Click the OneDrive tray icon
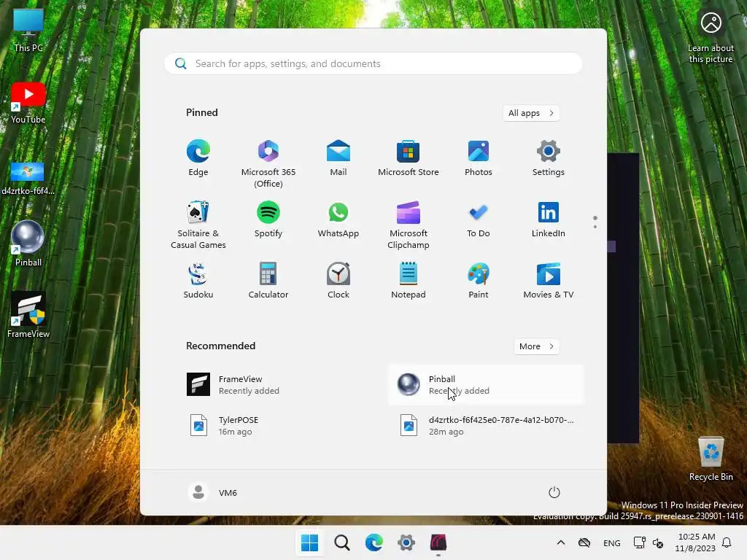747x560 pixels. click(x=584, y=542)
